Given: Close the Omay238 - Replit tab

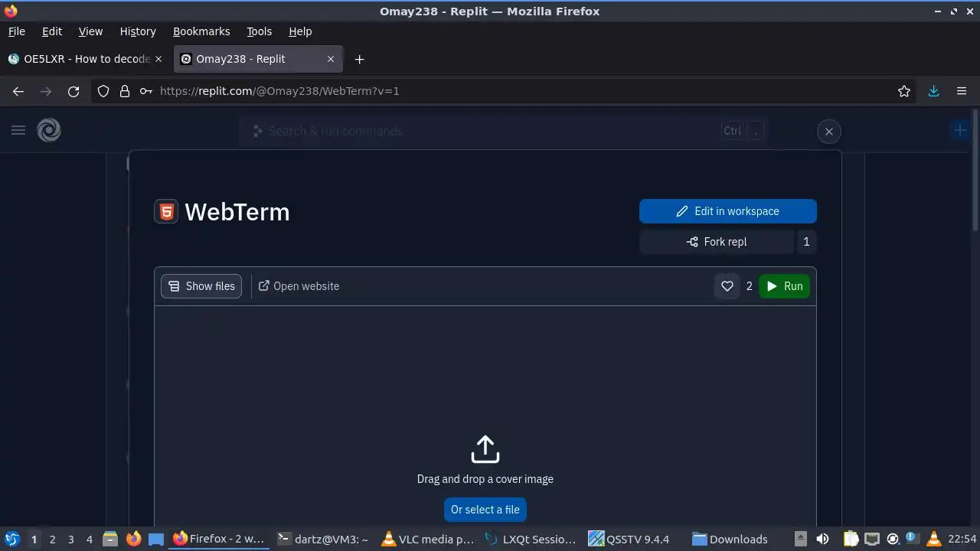Looking at the screenshot, I should pyautogui.click(x=331, y=59).
